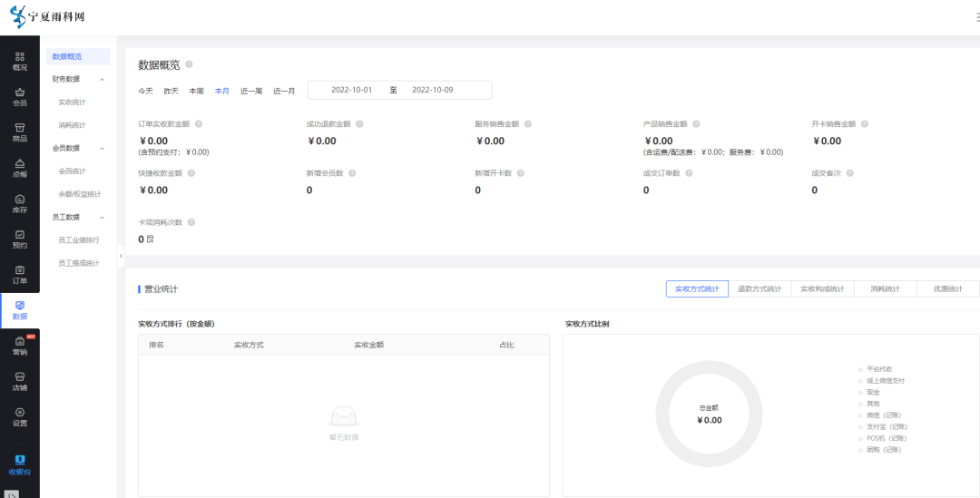Click help icon beside 卡项消耗次数
This screenshot has width=980, height=498.
pyautogui.click(x=191, y=222)
